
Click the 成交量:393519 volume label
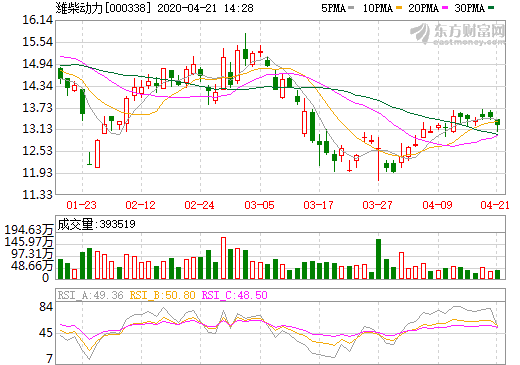(x=97, y=224)
